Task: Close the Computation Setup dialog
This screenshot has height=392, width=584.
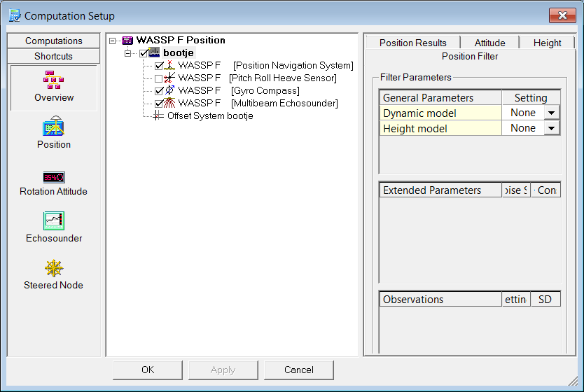Action: pyautogui.click(x=562, y=15)
